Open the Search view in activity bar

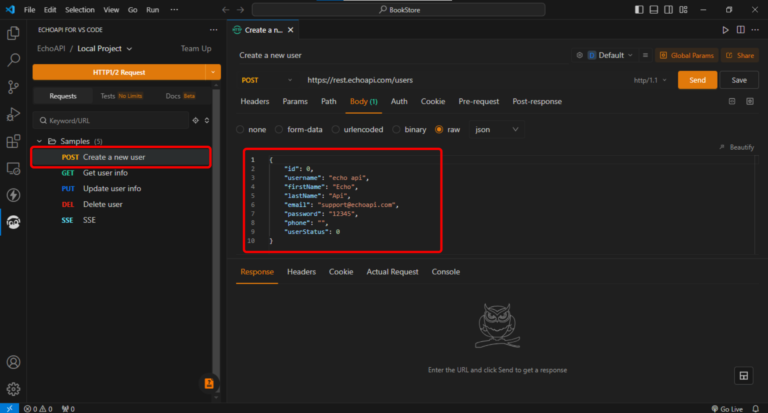(14, 60)
